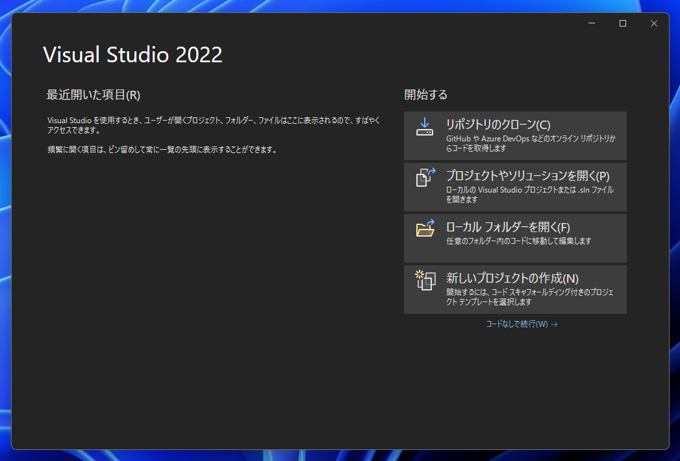
Task: Click the スキャフォールディング付き template description text
Action: click(x=530, y=297)
